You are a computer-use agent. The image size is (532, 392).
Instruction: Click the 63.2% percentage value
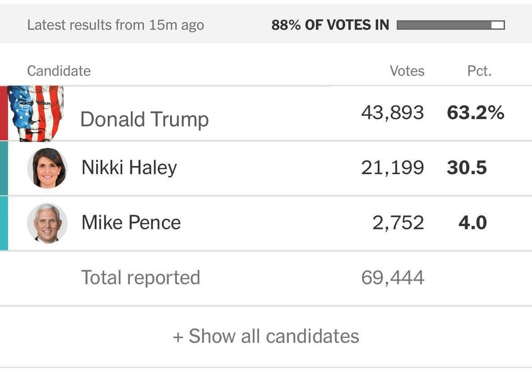pyautogui.click(x=475, y=113)
